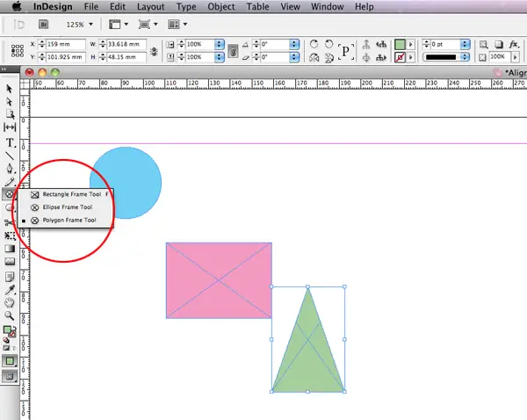
Task: Select the Zoom magnifier tool
Action: pyautogui.click(x=10, y=315)
